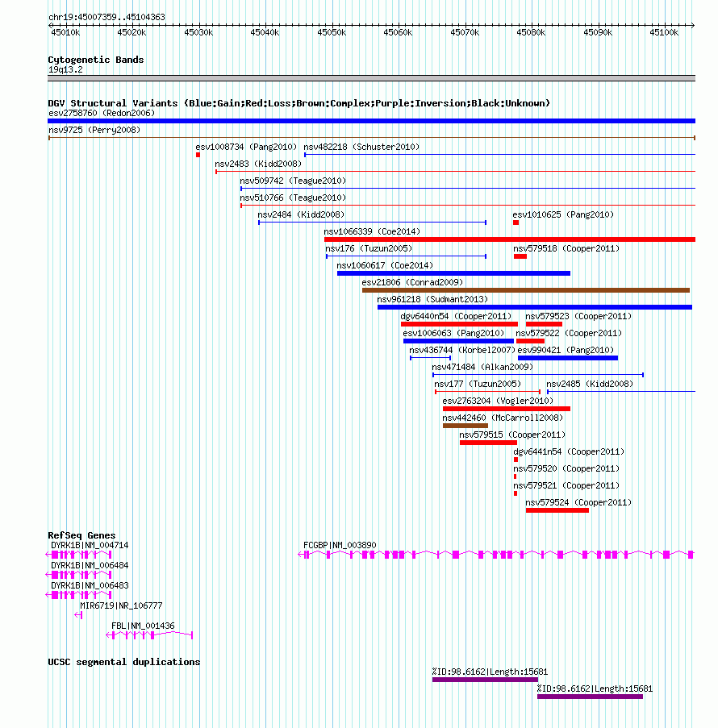The height and width of the screenshot is (728, 718).
Task: Select the esv21806 (Conrad2009) label
Action: tap(412, 283)
